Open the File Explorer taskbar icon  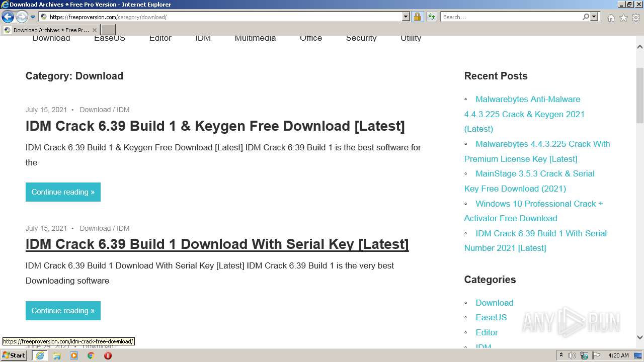pos(57,355)
